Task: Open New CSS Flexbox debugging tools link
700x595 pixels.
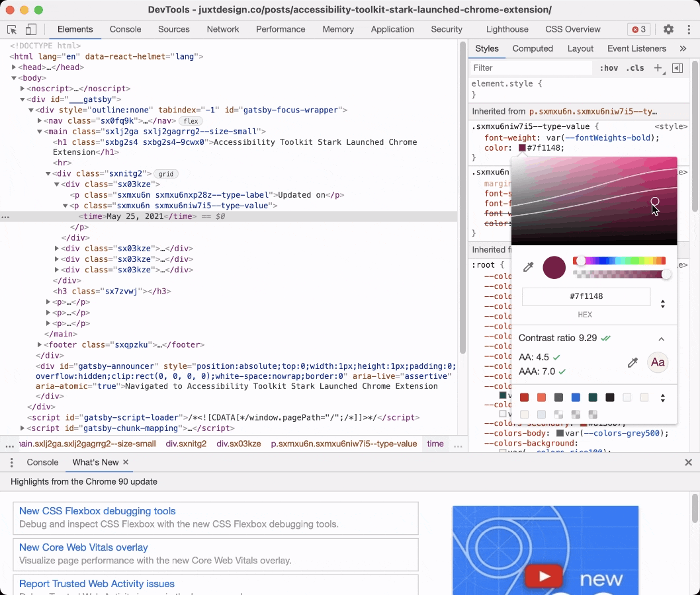Action: pyautogui.click(x=97, y=511)
